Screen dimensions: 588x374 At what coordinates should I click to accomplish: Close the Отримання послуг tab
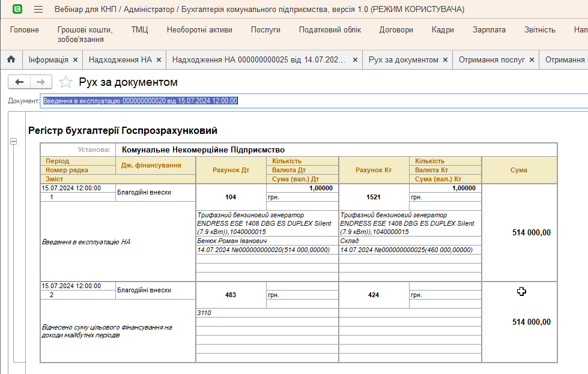532,60
